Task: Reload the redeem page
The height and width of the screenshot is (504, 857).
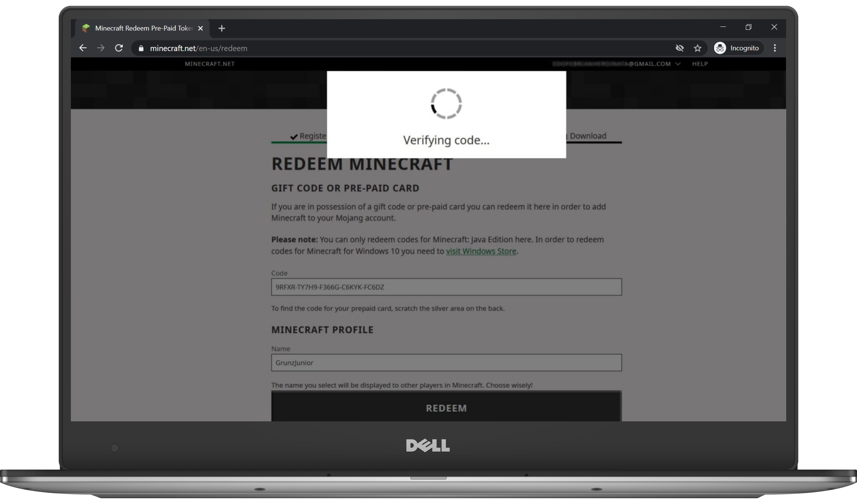Action: click(119, 48)
